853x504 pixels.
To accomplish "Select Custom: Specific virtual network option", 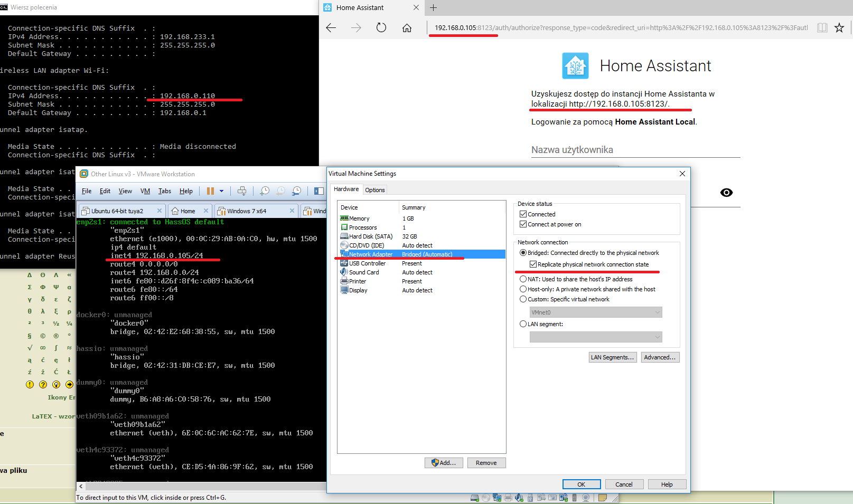I will [x=523, y=299].
